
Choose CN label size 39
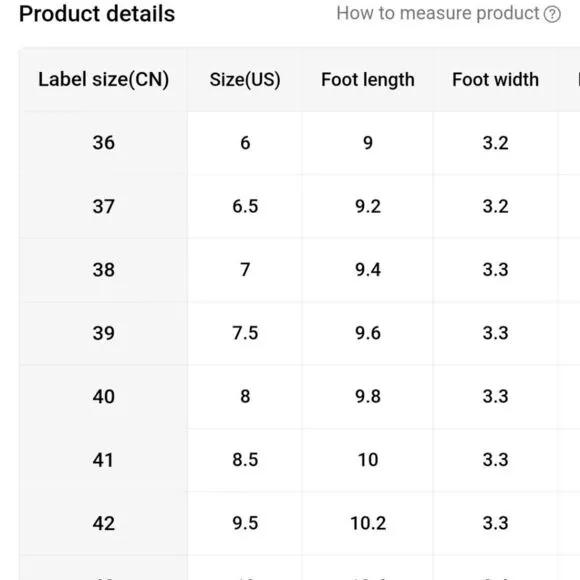tap(104, 333)
